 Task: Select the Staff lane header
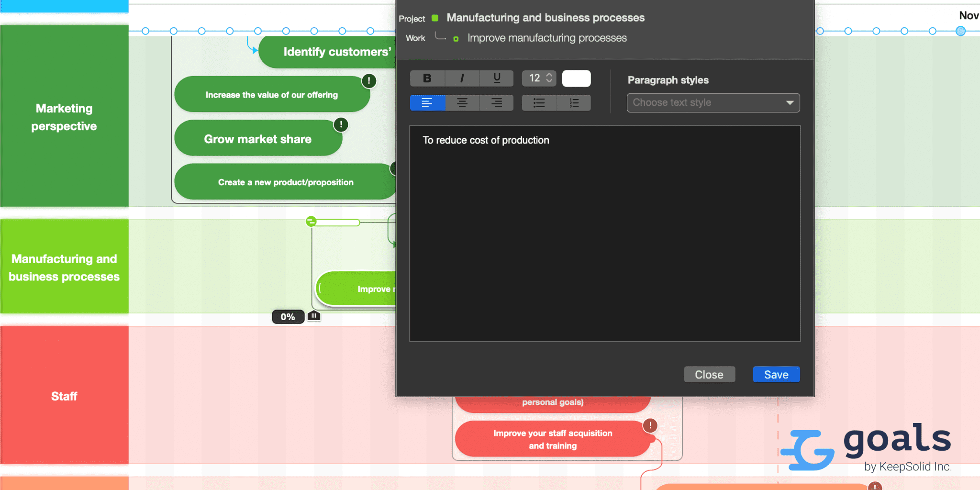coord(64,396)
